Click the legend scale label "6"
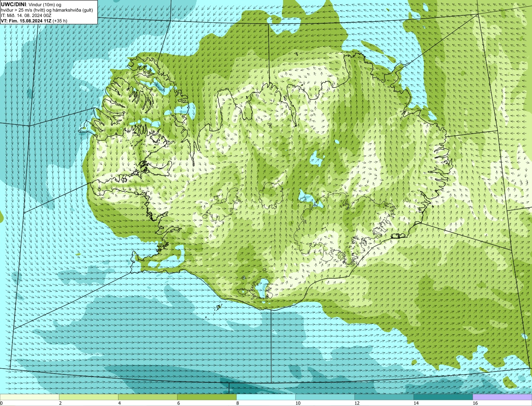The image size is (532, 406). tap(179, 403)
